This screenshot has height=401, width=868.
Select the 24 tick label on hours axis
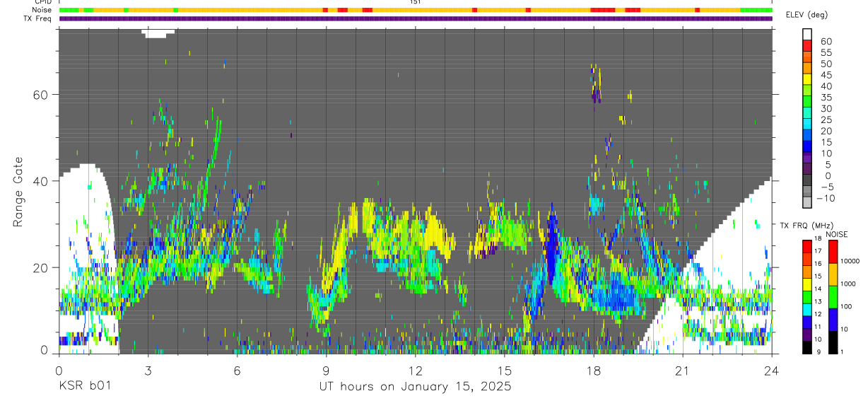[771, 371]
